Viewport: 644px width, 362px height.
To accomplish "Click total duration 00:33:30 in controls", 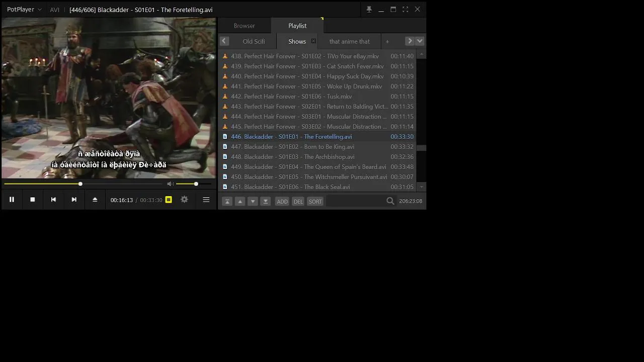I will 151,200.
